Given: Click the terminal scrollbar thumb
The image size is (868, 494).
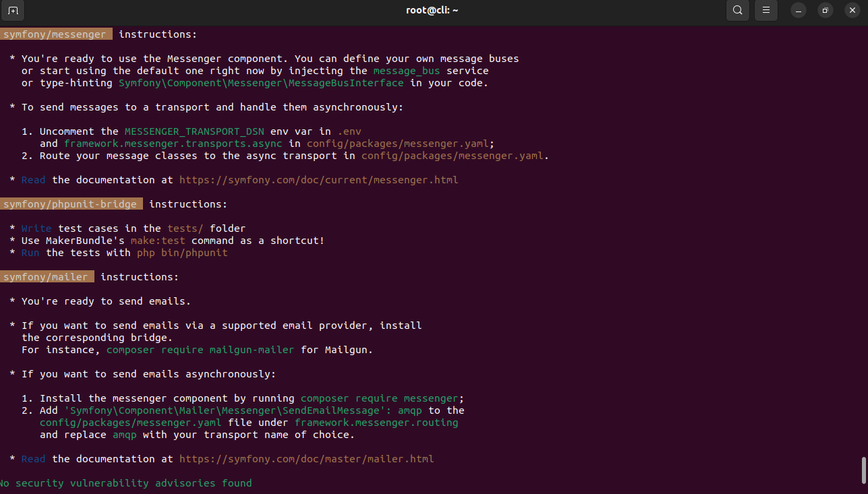Looking at the screenshot, I should coord(863,470).
